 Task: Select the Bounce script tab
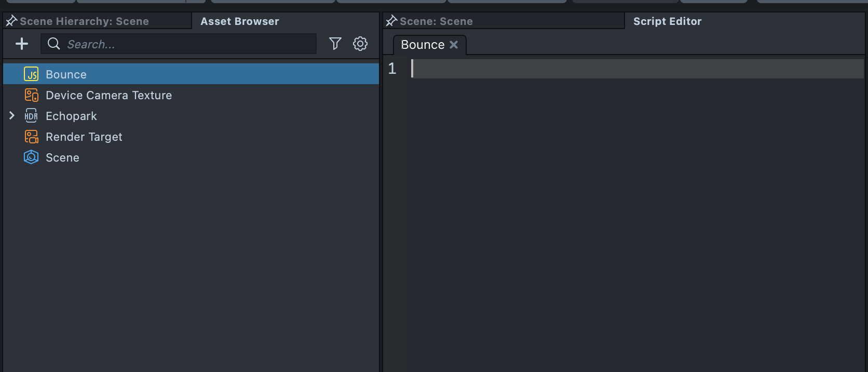(x=423, y=45)
